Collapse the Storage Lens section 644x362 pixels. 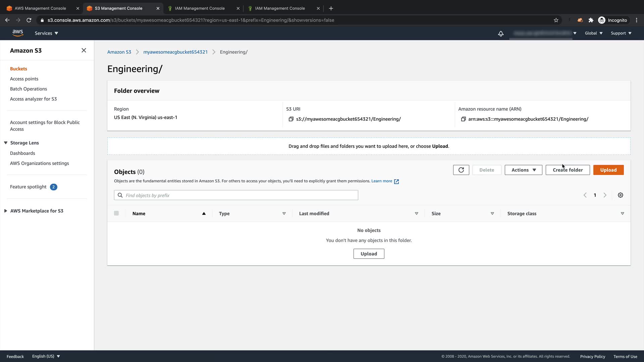click(6, 143)
